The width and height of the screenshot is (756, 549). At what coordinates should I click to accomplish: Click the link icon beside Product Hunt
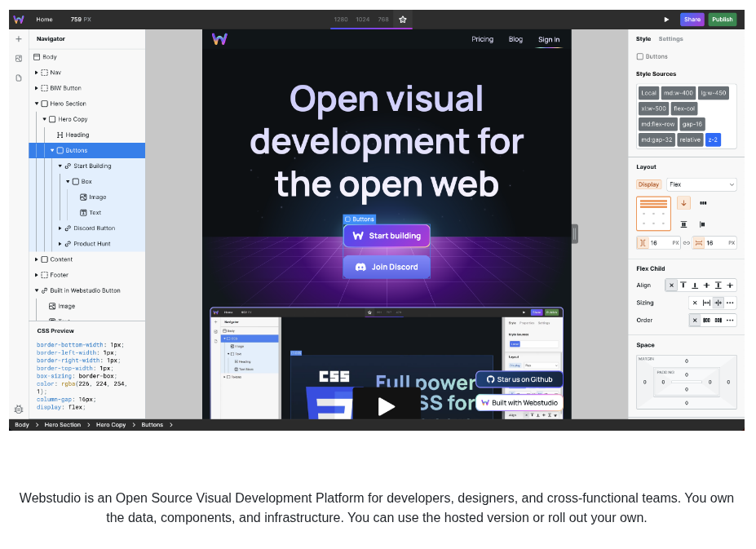coord(68,244)
